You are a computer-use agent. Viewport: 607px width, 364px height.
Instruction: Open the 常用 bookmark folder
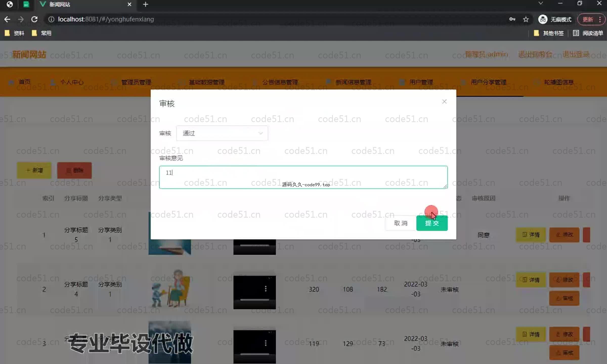click(x=42, y=33)
